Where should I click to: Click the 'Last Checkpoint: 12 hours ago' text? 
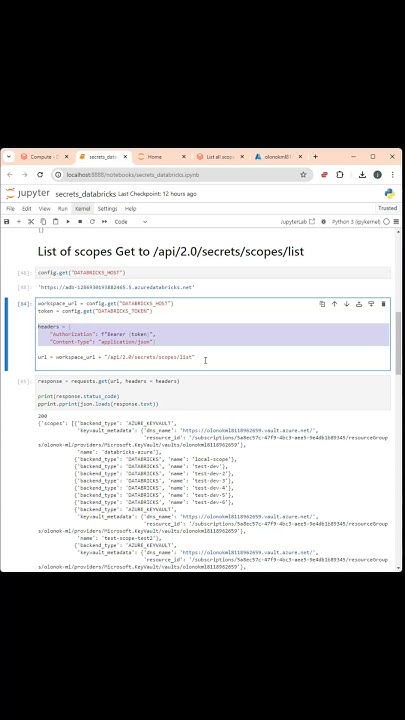(158, 194)
